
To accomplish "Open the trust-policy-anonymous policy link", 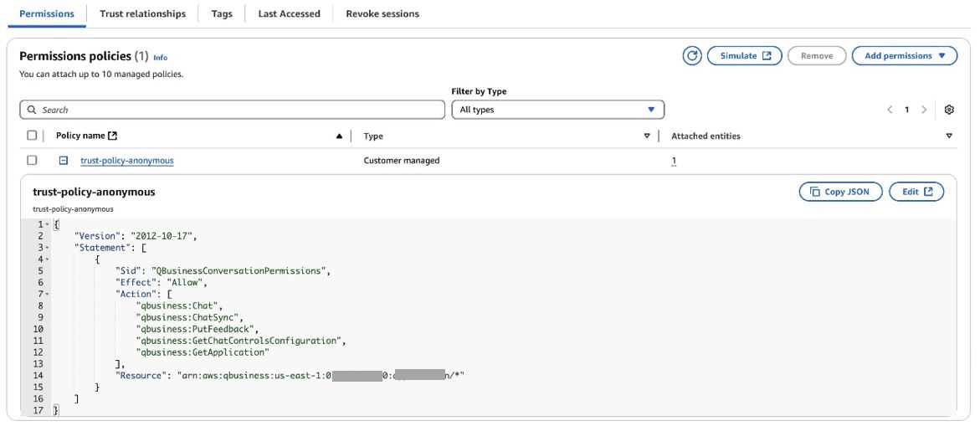I will pos(127,161).
